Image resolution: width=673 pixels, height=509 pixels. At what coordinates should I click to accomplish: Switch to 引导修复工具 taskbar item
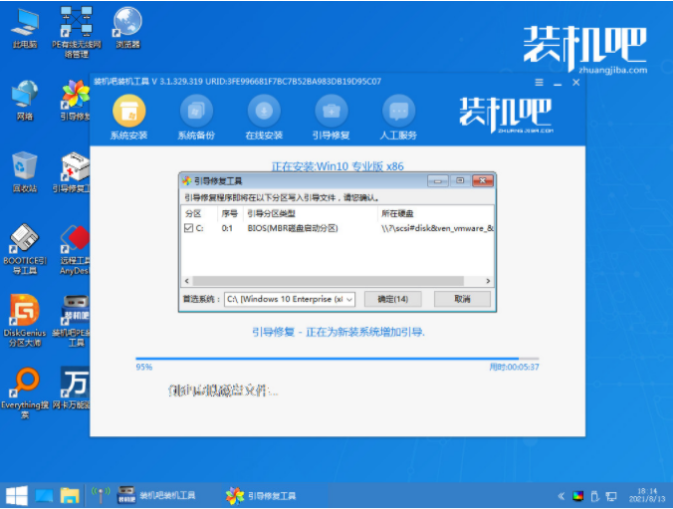click(x=263, y=494)
